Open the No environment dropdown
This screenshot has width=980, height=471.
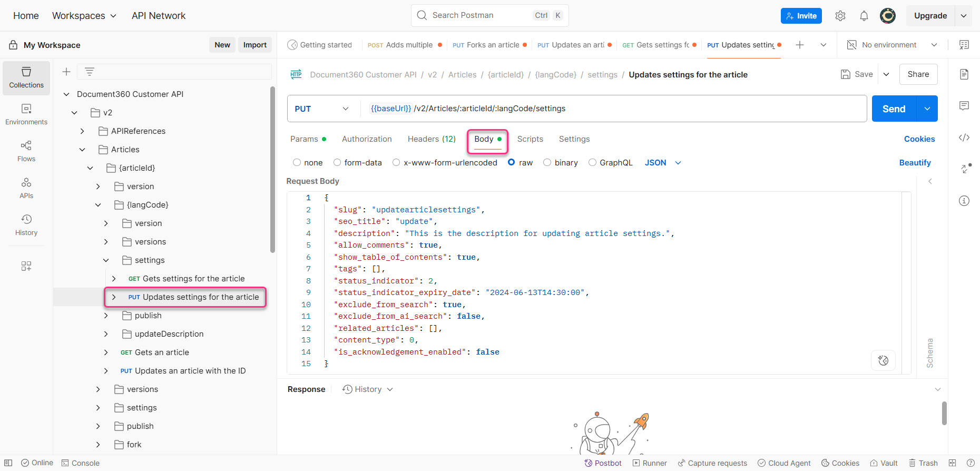[892, 45]
